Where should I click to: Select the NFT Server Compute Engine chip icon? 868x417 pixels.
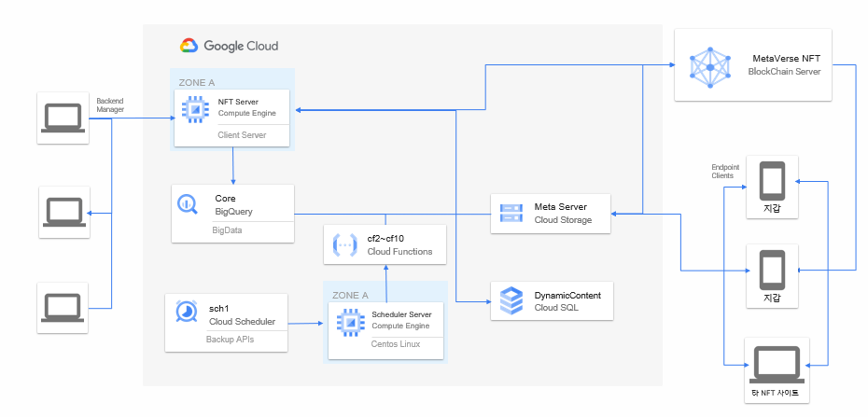pyautogui.click(x=194, y=111)
